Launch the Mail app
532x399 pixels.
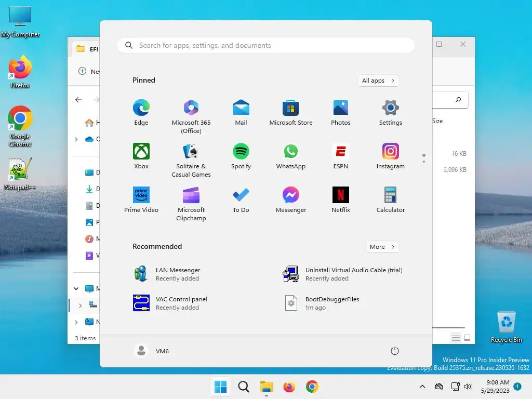[x=241, y=113]
